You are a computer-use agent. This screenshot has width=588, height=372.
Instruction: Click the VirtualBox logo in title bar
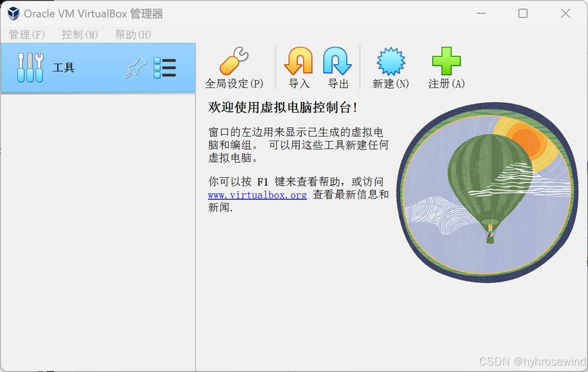tap(13, 13)
